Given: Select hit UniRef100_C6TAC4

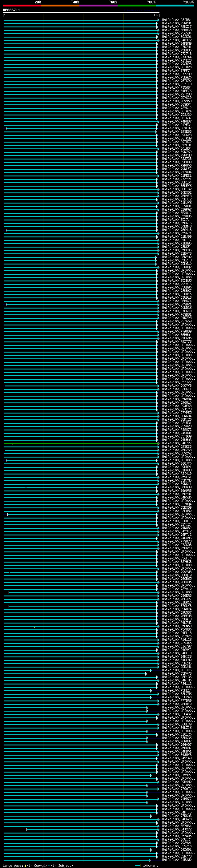Looking at the screenshot, I should click(x=176, y=111).
